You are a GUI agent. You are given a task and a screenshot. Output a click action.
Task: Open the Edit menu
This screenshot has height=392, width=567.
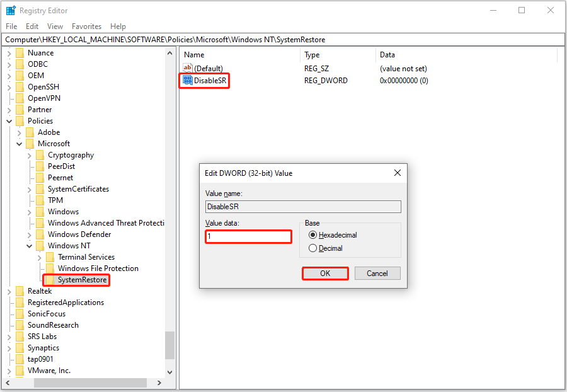(x=32, y=26)
